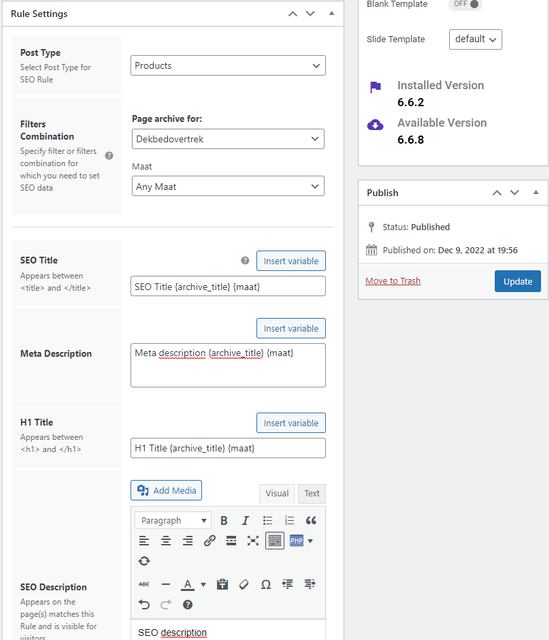Viewport: 549px width, 640px height.
Task: Click the Update button
Action: click(x=518, y=281)
